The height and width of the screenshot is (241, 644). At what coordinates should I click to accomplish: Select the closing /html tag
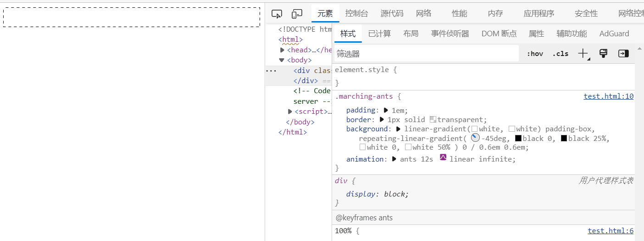(293, 132)
